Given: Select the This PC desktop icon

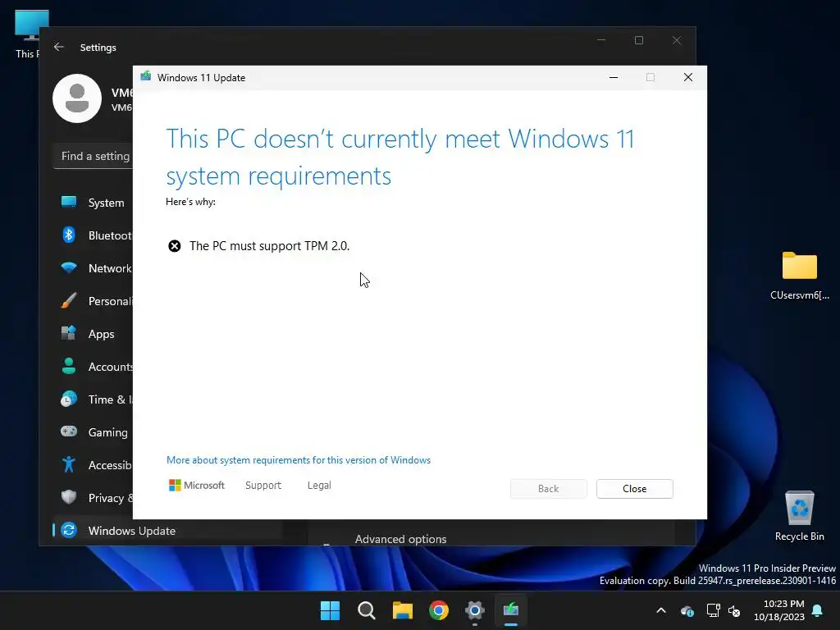Looking at the screenshot, I should (x=27, y=33).
